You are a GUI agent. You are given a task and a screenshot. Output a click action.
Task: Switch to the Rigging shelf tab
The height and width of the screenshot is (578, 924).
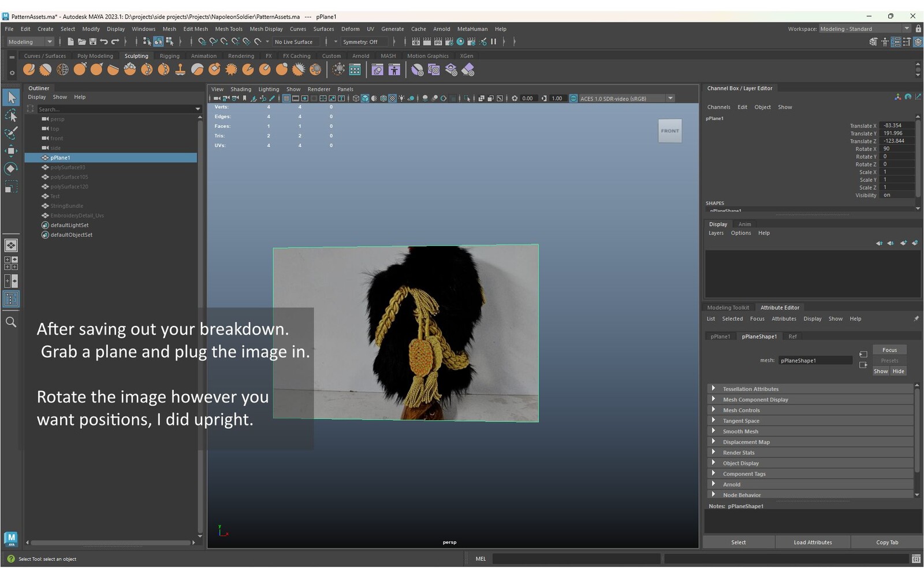pyautogui.click(x=169, y=56)
